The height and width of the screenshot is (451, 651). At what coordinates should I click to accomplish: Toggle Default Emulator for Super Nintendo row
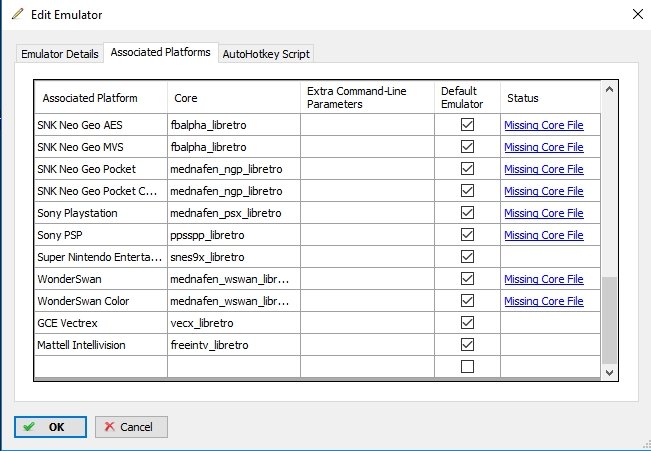coord(467,257)
